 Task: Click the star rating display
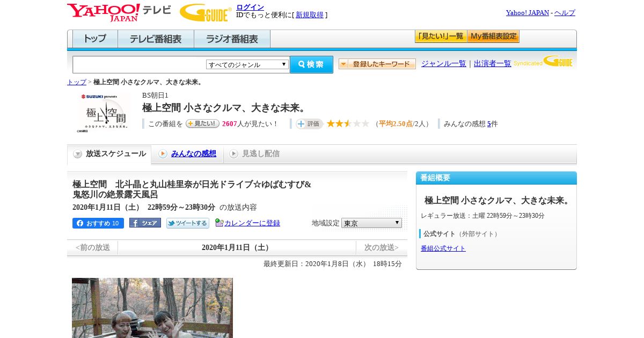coord(348,123)
